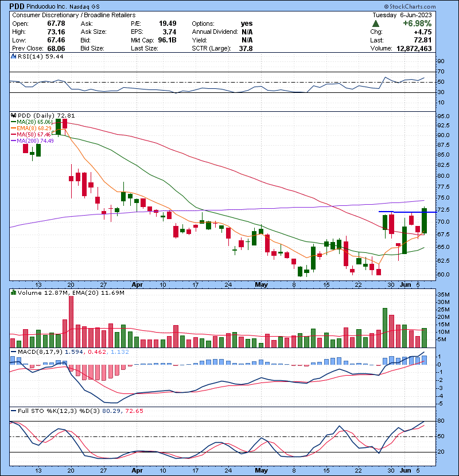Click the tall green volume bar in late May
The image size is (459, 476).
[385, 328]
